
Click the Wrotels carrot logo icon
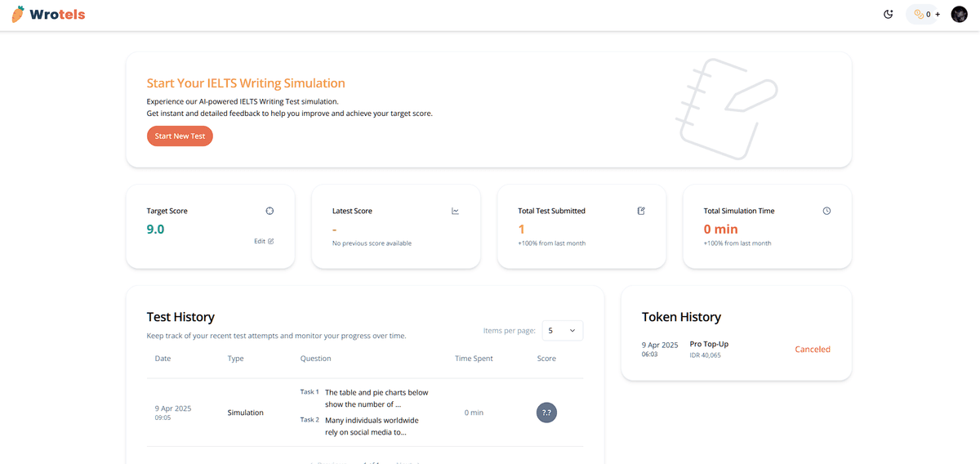click(x=18, y=14)
